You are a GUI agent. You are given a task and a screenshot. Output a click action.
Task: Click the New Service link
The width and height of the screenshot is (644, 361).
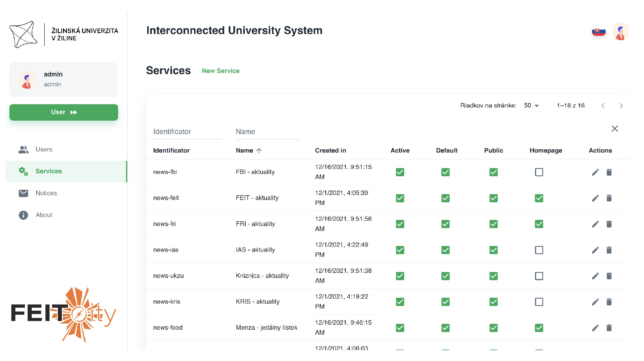point(220,71)
